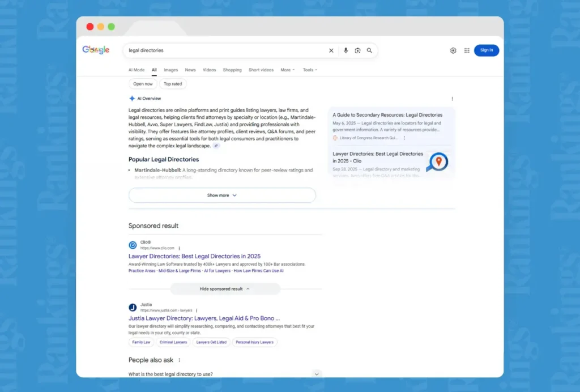Click the 'Sponsored result' heading
The image size is (580, 392).
click(x=153, y=225)
